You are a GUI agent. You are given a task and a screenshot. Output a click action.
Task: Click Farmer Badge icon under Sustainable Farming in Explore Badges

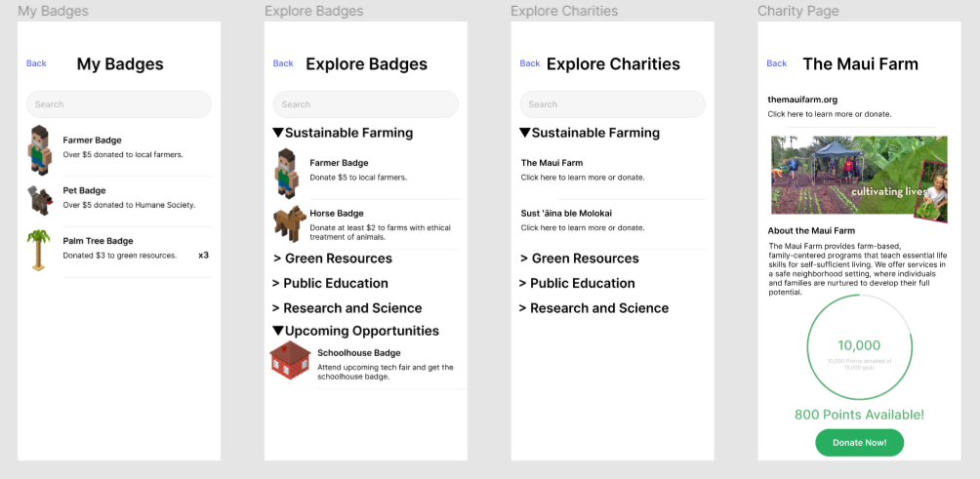coord(286,173)
